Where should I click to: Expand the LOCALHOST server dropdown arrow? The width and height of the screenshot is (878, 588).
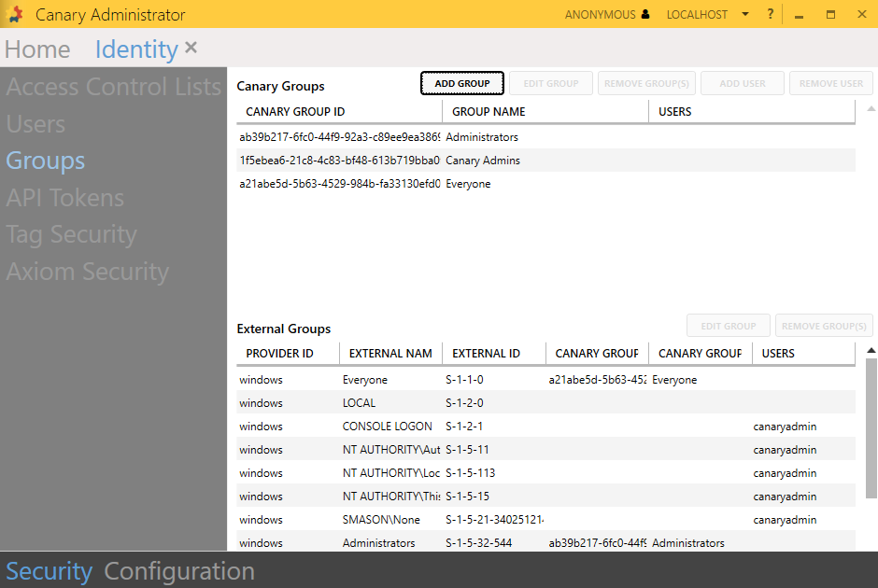pyautogui.click(x=745, y=15)
